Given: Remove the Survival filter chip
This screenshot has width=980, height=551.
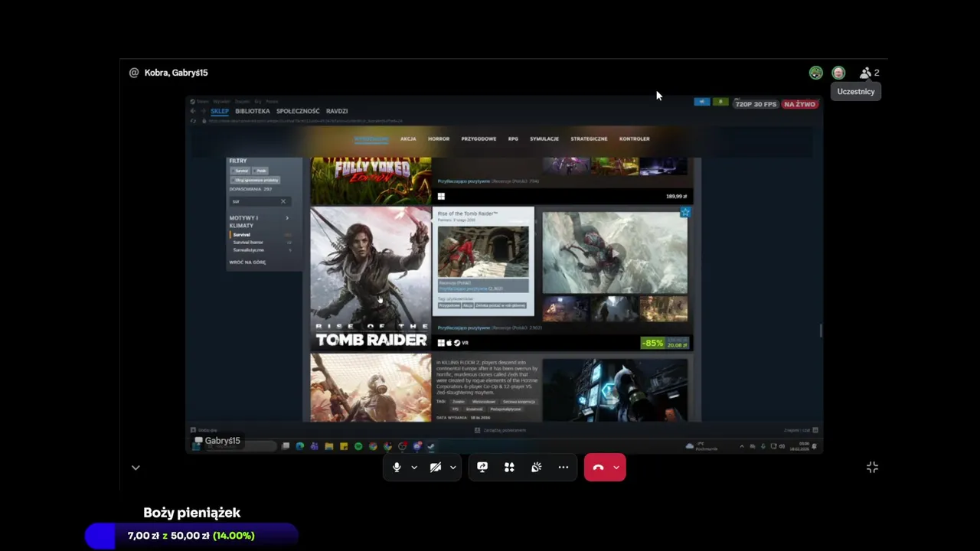Looking at the screenshot, I should click(x=241, y=171).
